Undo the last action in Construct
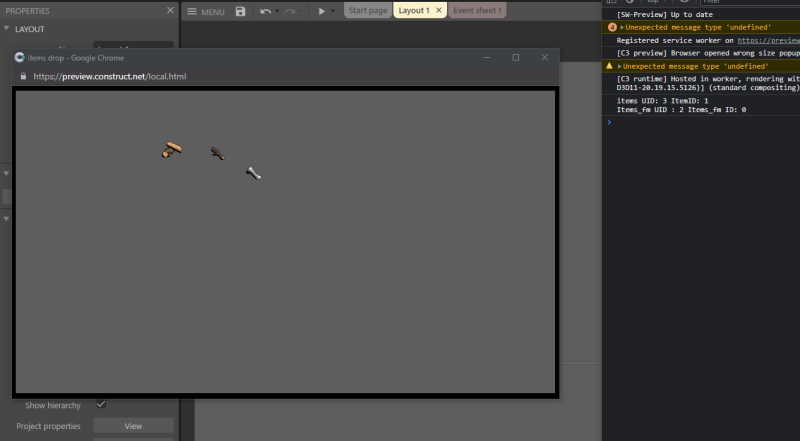The height and width of the screenshot is (441, 800). (265, 11)
